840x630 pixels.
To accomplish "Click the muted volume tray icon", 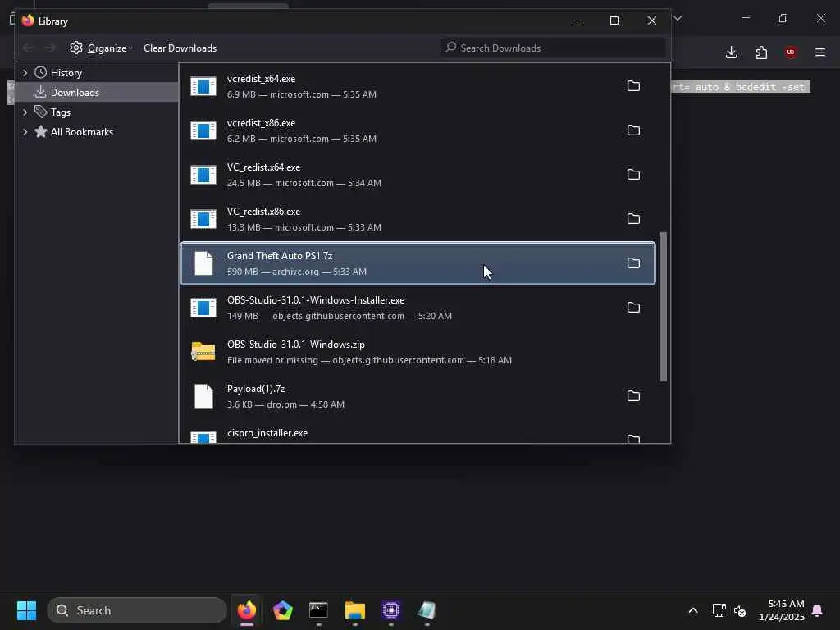I will (740, 610).
